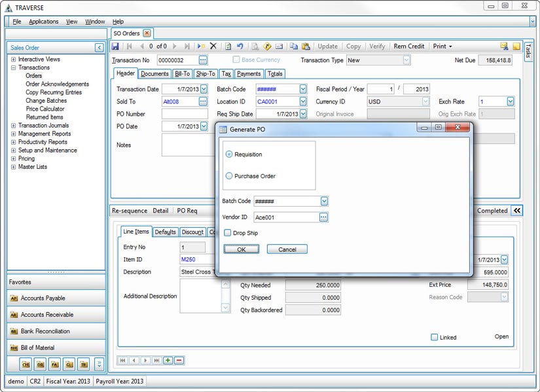
Task: Go to first line item entry
Action: click(122, 361)
